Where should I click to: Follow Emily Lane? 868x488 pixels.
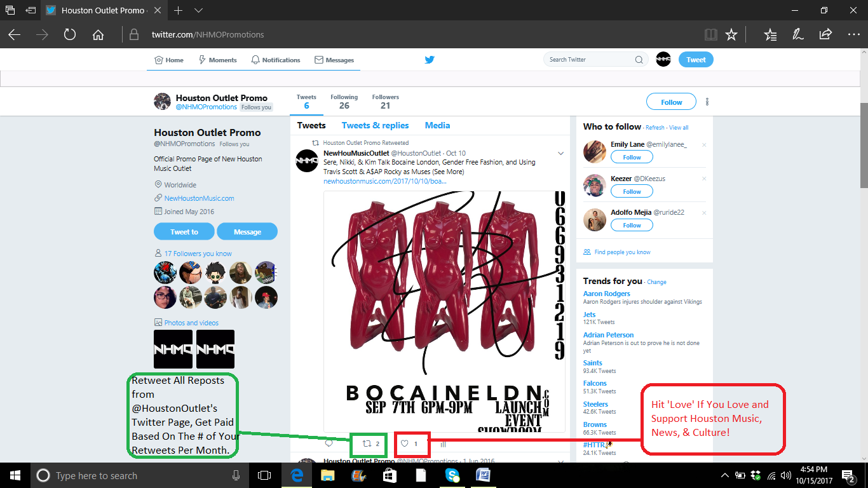click(x=632, y=157)
